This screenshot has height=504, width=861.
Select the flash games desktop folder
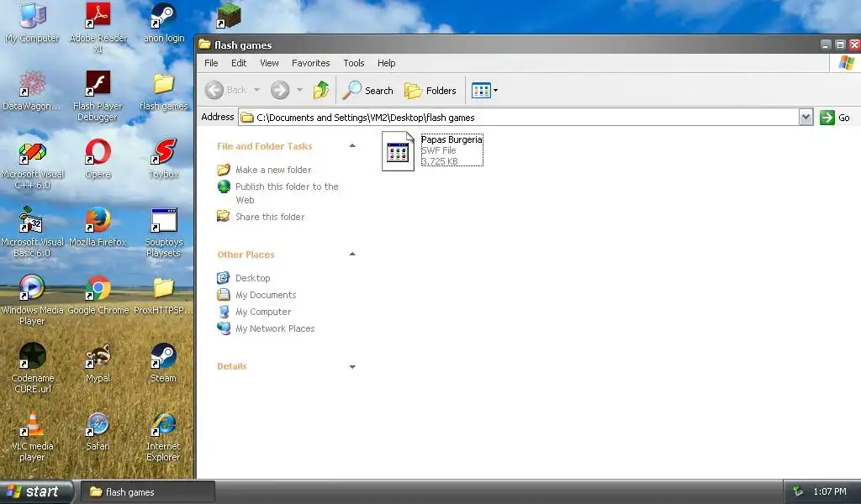(164, 91)
